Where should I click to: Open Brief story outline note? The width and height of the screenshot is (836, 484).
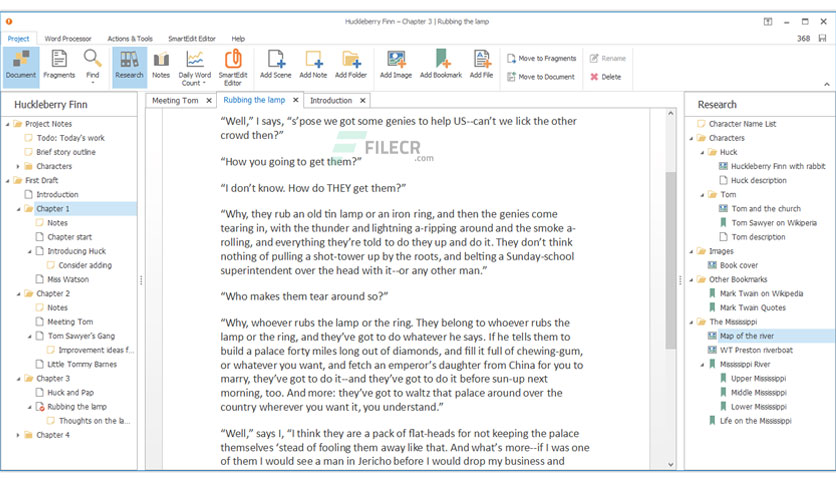[x=66, y=152]
